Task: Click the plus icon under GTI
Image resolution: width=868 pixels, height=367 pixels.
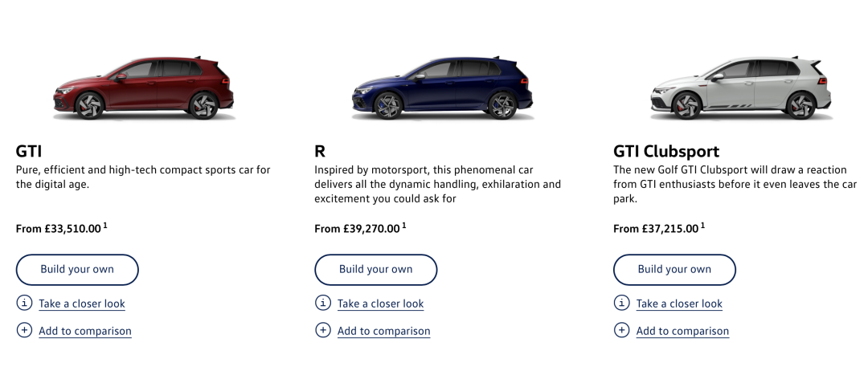Action: tap(24, 331)
